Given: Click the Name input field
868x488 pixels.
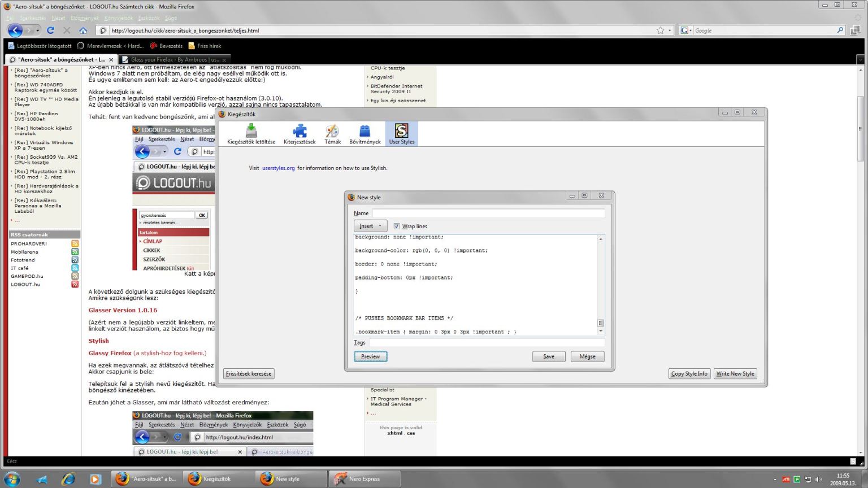Looking at the screenshot, I should click(x=488, y=213).
